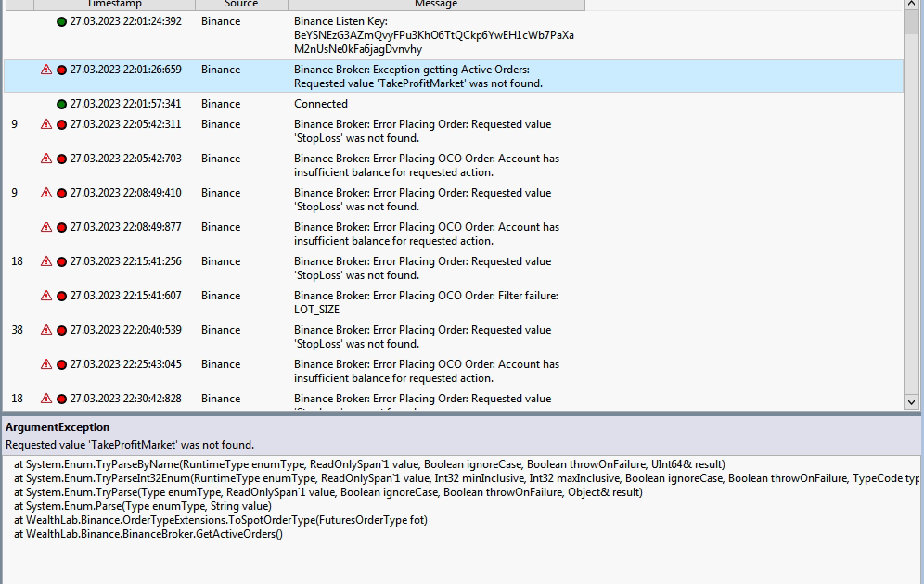924x584 pixels.
Task: Select the Binance Listen Key log entry
Action: point(433,34)
